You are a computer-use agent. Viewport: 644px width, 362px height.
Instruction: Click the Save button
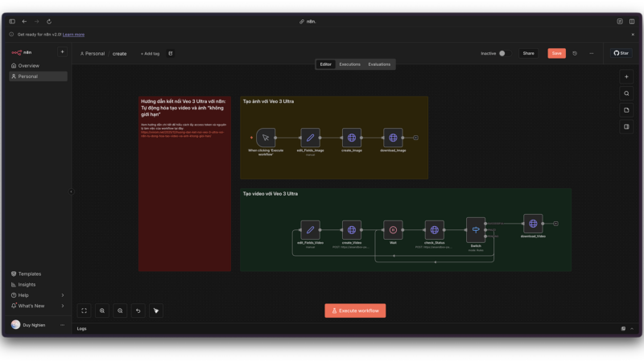556,53
